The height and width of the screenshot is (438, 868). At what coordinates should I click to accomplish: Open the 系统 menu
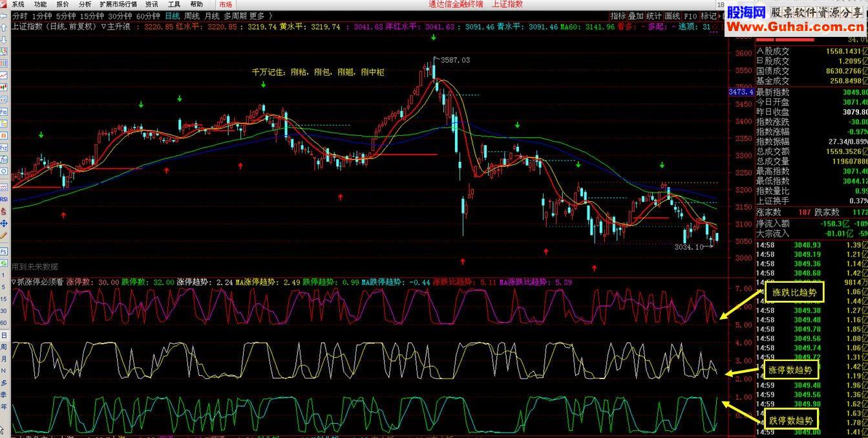click(18, 5)
